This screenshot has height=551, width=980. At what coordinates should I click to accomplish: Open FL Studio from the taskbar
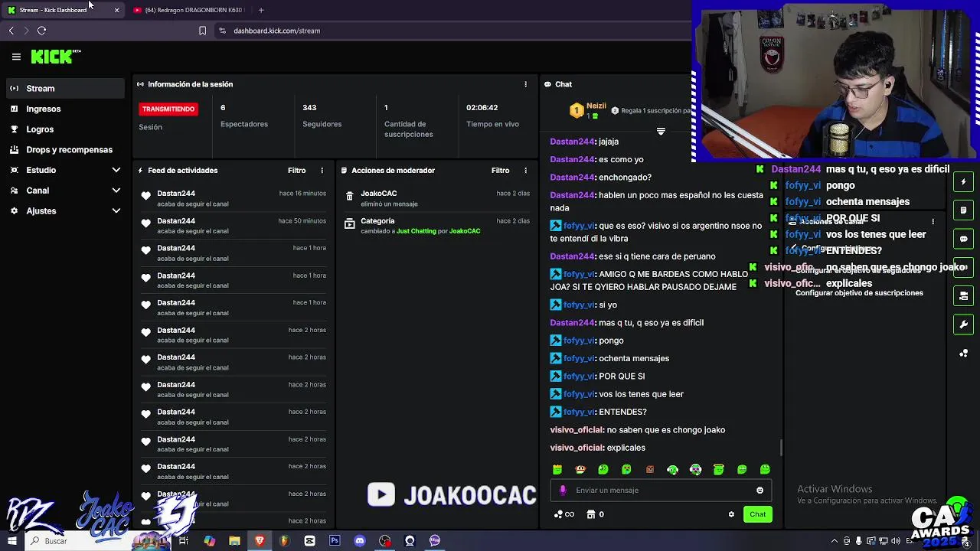[284, 541]
